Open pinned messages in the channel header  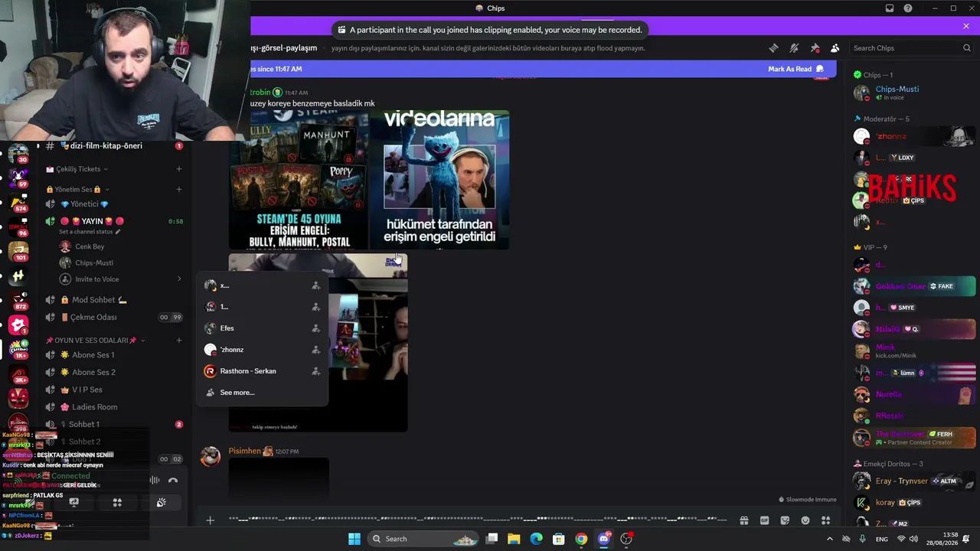tap(815, 48)
